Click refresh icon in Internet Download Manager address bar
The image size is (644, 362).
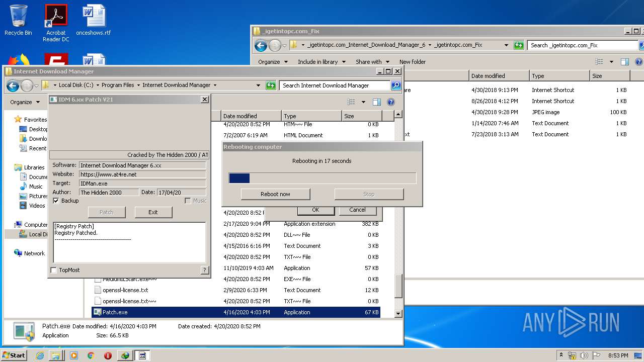click(x=271, y=85)
